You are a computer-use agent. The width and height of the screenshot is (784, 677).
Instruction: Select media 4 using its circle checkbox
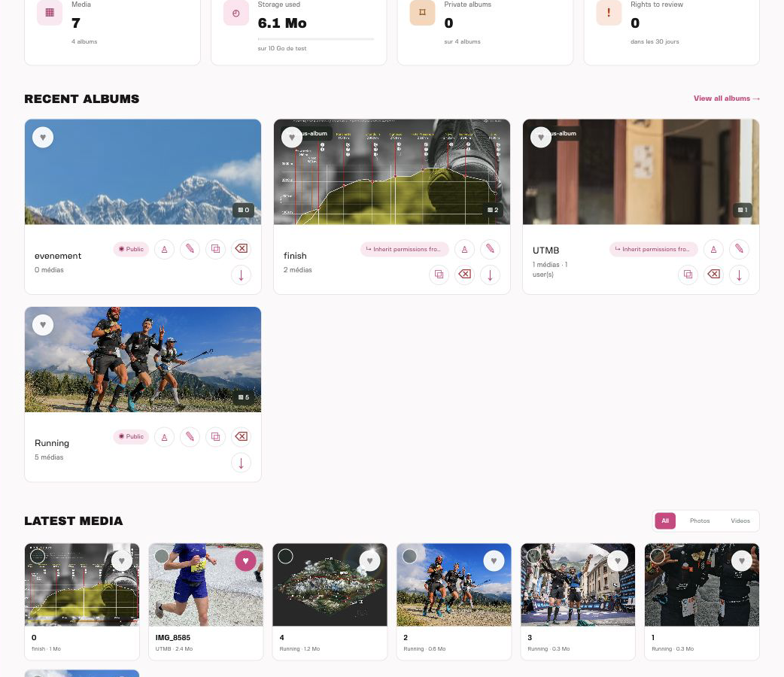pyautogui.click(x=285, y=556)
